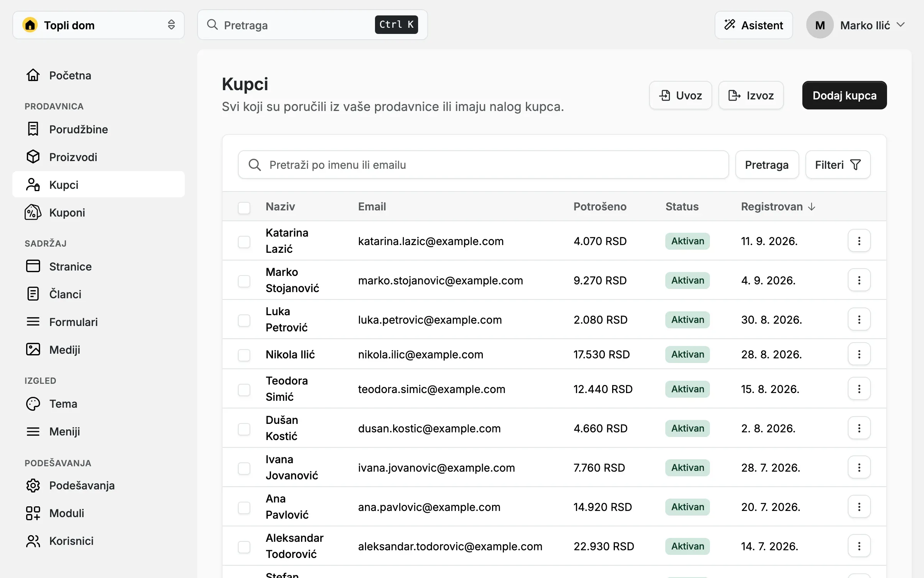
Task: Open actions menu for Nikola Ilić
Action: point(859,354)
